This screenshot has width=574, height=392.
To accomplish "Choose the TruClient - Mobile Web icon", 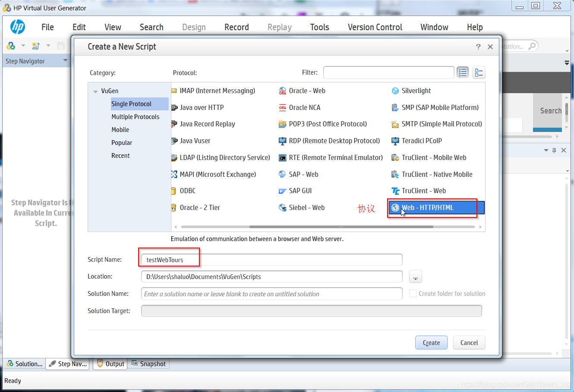I will coord(395,158).
